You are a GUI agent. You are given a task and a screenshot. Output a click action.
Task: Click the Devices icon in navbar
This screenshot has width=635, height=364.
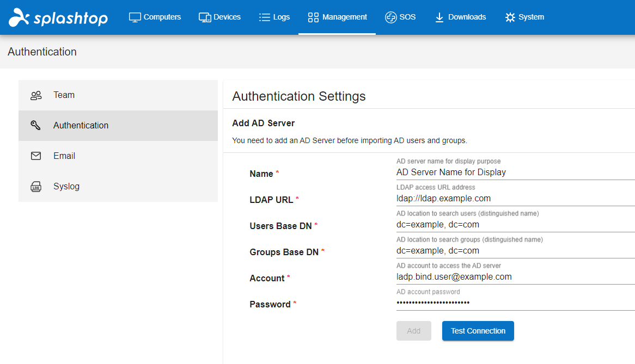coord(205,17)
